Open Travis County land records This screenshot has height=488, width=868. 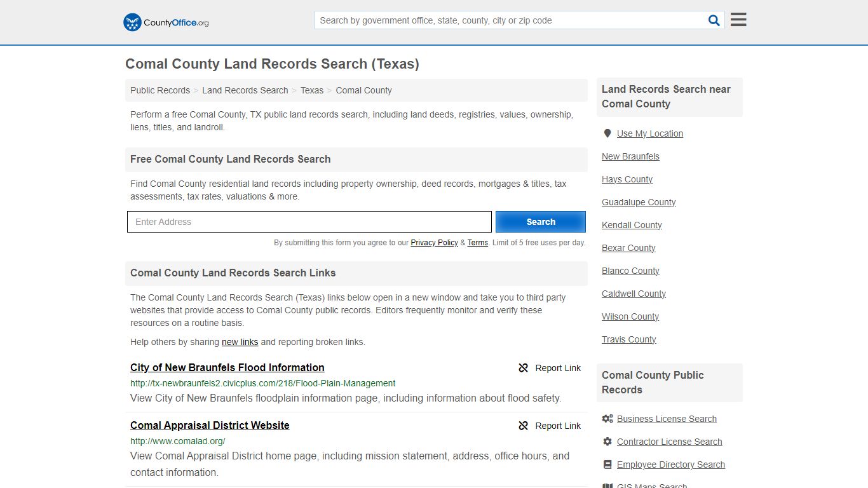point(629,339)
